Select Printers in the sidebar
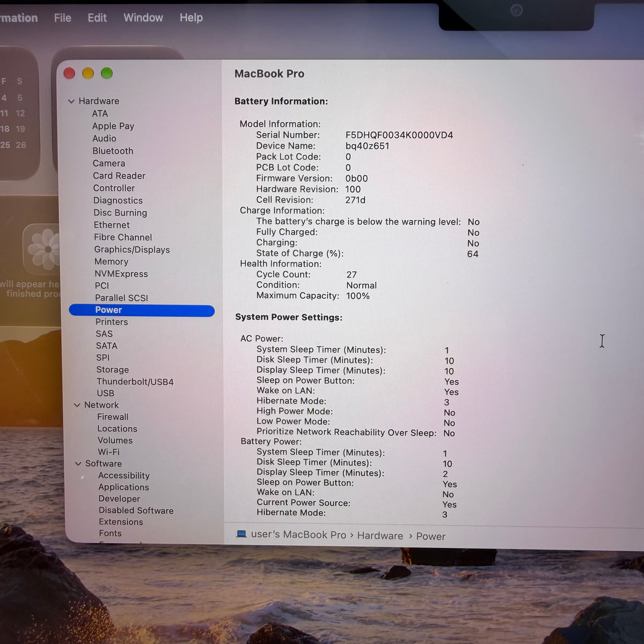 (x=112, y=322)
